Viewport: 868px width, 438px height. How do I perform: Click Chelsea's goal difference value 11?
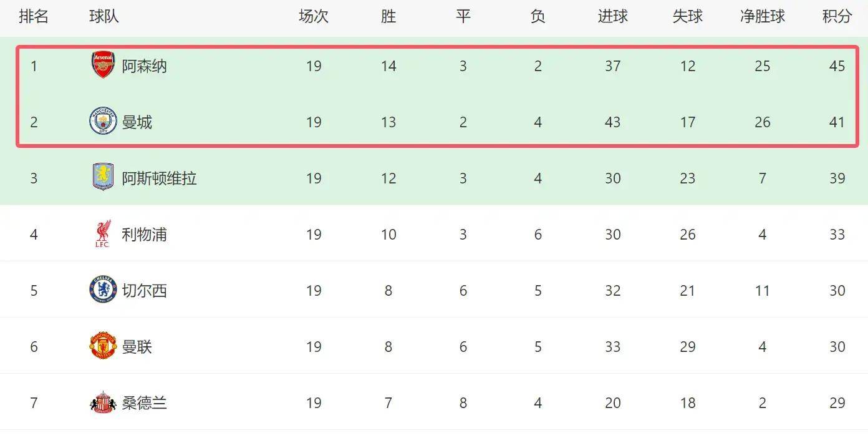[x=762, y=291]
